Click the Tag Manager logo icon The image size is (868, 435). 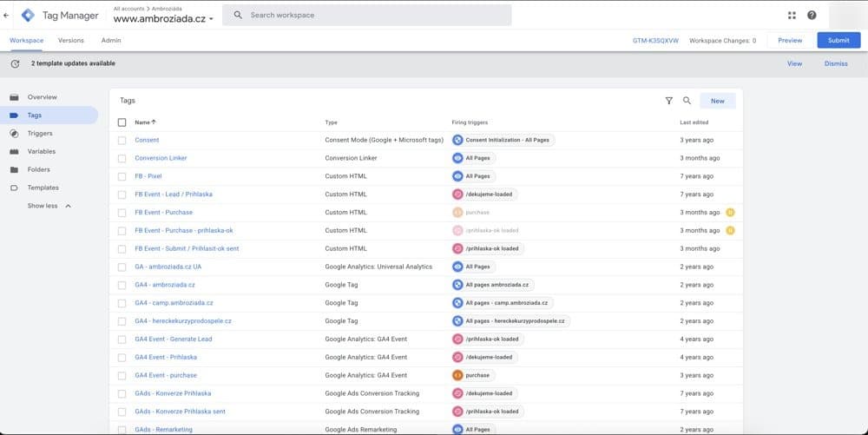(x=28, y=16)
